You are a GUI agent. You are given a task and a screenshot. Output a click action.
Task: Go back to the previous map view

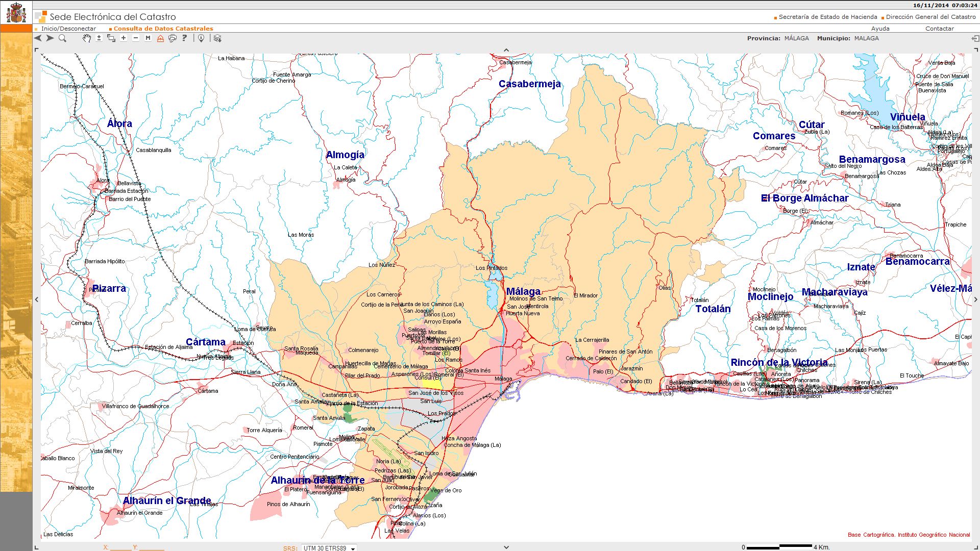point(38,38)
